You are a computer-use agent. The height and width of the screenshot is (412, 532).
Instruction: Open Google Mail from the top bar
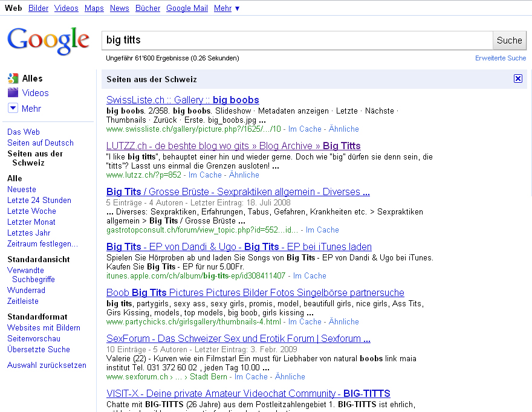(187, 8)
